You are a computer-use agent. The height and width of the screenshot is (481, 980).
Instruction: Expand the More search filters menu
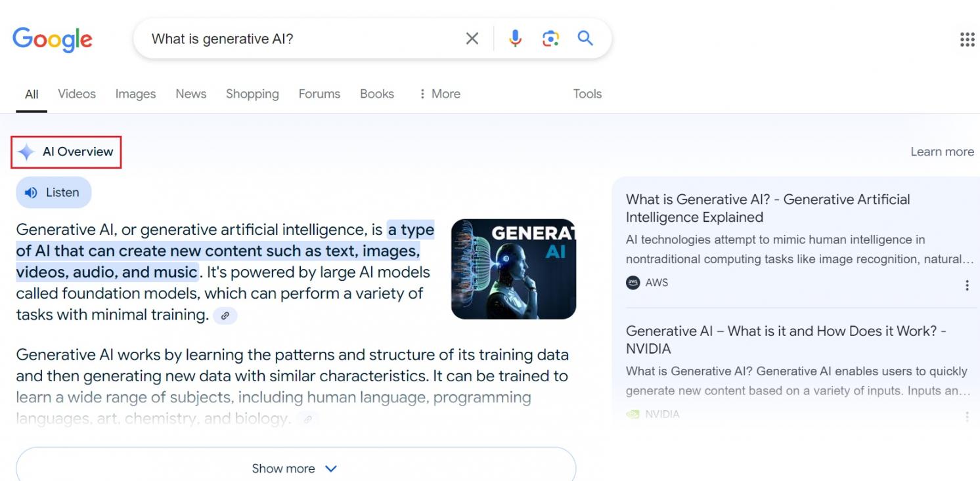(439, 94)
